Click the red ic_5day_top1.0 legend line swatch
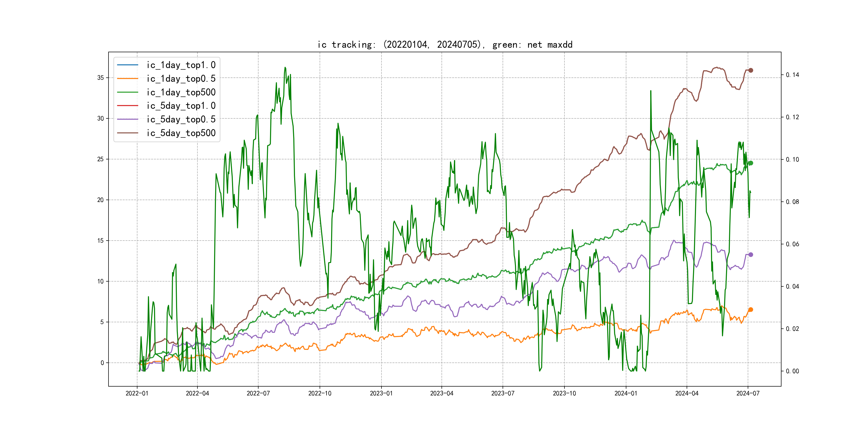The width and height of the screenshot is (868, 434). click(127, 106)
